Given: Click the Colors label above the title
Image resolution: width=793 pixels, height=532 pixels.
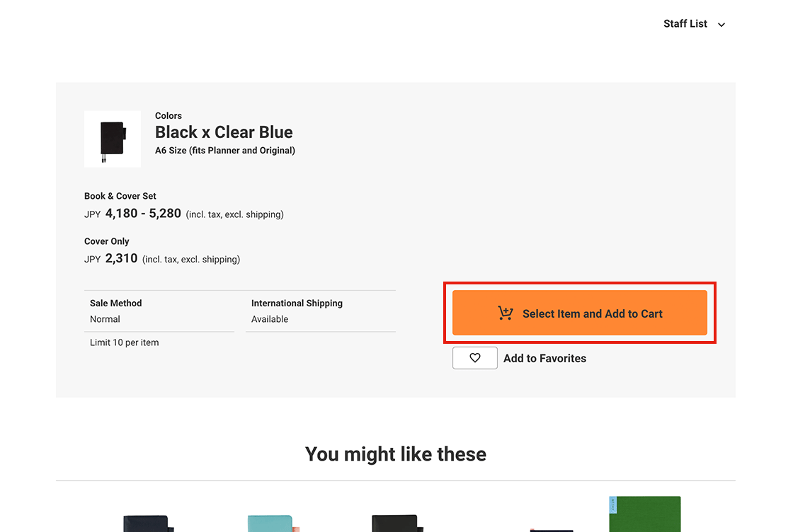Looking at the screenshot, I should point(169,115).
